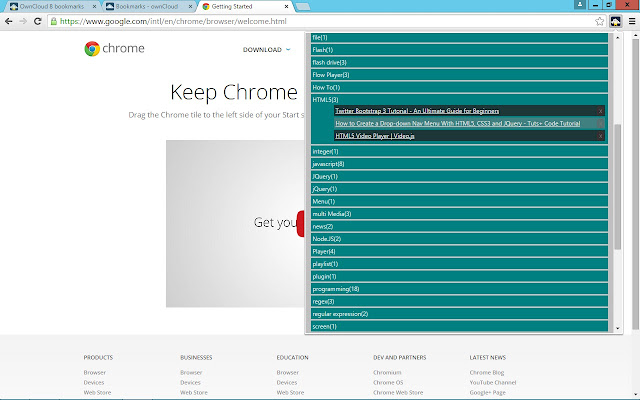Open the Google+ Page link
The height and width of the screenshot is (400, 640).
click(487, 392)
